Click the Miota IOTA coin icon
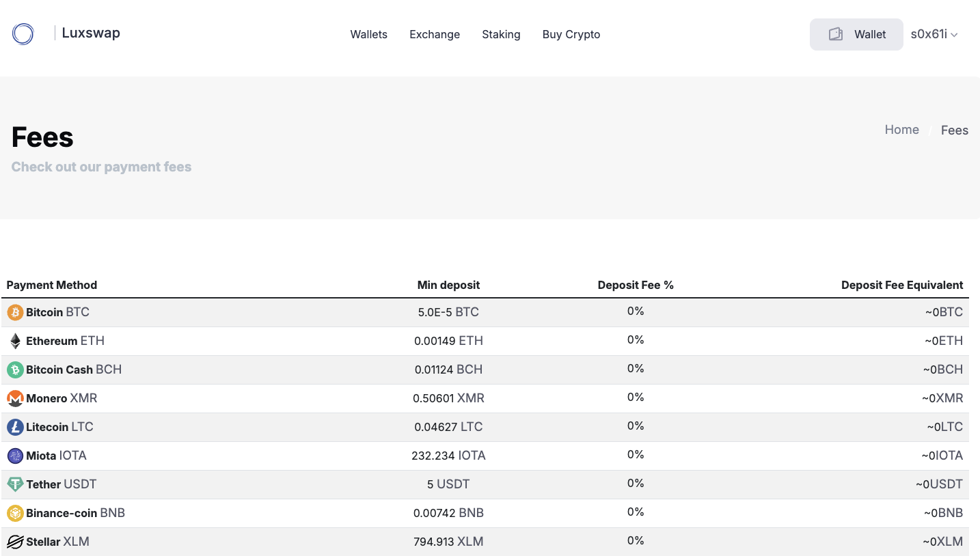 click(x=15, y=456)
